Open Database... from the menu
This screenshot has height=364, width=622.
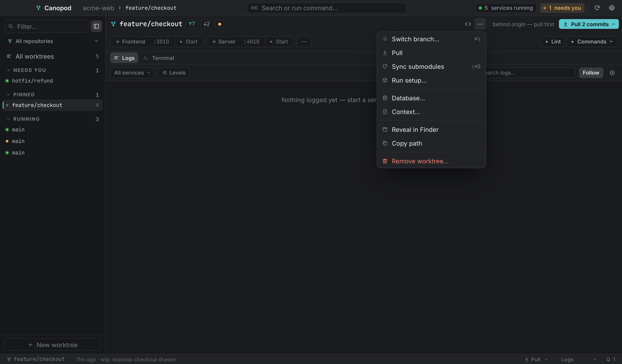pos(431,98)
